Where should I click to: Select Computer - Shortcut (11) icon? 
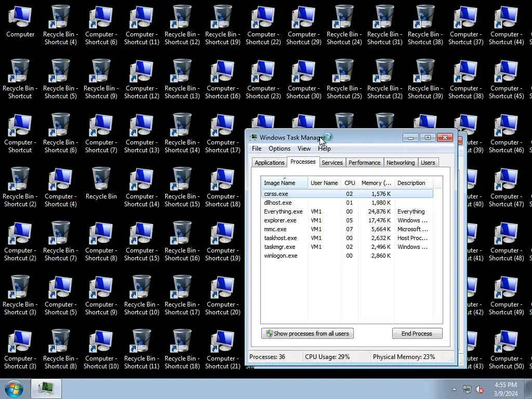point(141,24)
